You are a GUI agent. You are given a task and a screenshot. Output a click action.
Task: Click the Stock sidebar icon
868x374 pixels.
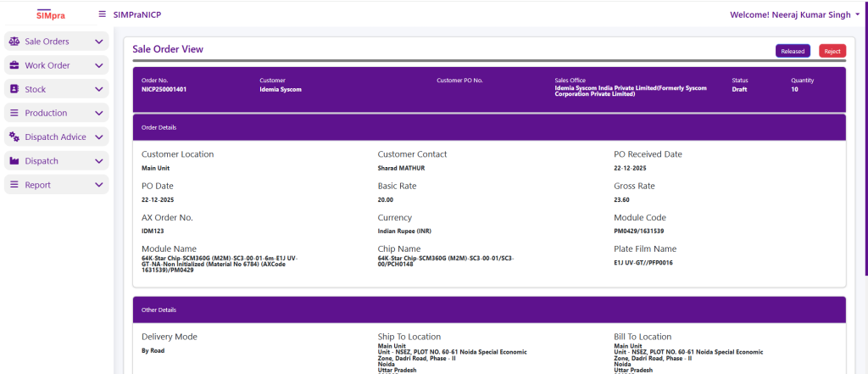[14, 89]
